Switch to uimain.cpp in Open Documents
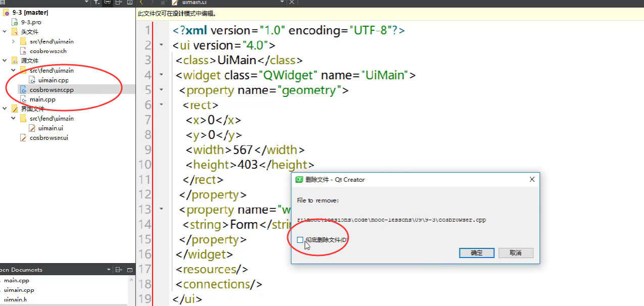Image resolution: width=644 pixels, height=306 pixels. click(x=19, y=290)
